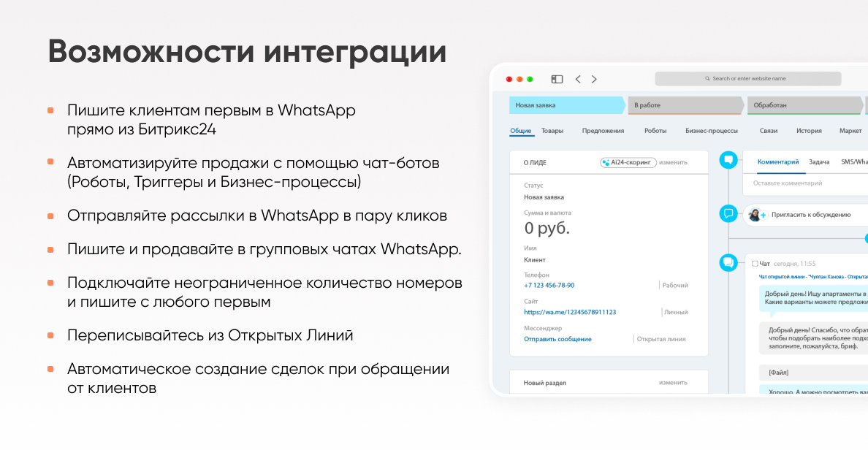Click the discussion bubble timeline icon
868x450 pixels.
pos(728,213)
